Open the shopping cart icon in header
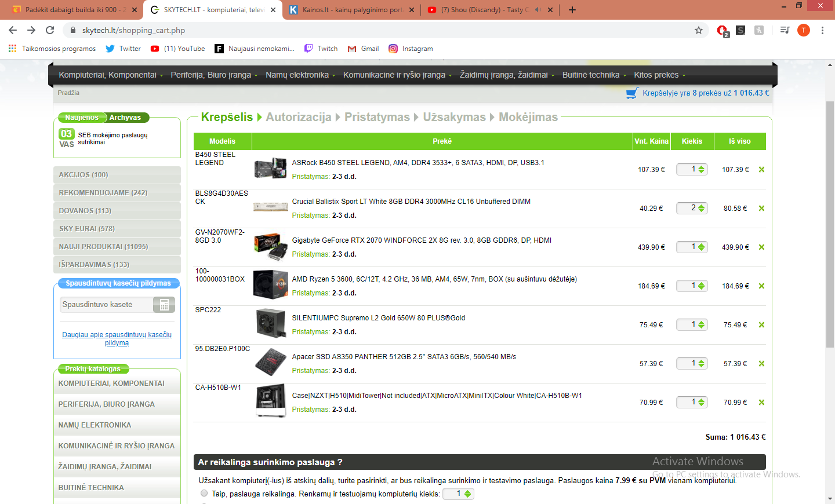 [x=632, y=93]
